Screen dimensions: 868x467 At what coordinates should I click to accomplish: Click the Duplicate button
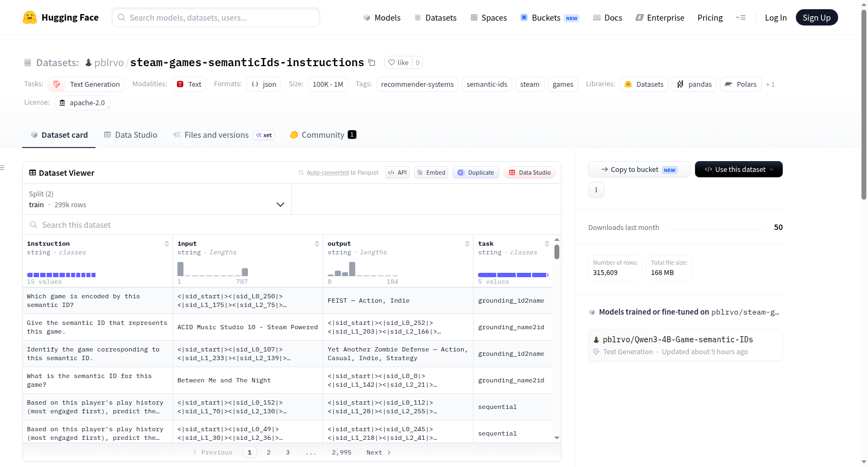pos(476,172)
